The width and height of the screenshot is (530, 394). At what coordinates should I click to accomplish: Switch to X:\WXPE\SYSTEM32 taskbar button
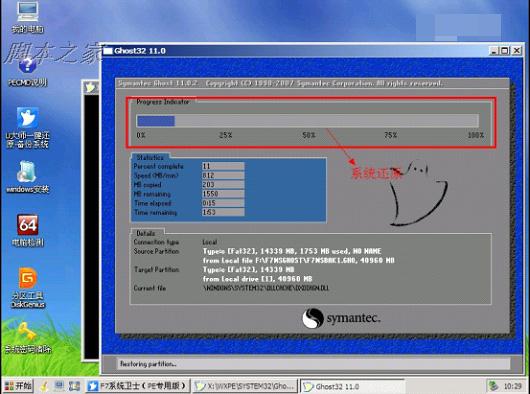tap(246, 386)
